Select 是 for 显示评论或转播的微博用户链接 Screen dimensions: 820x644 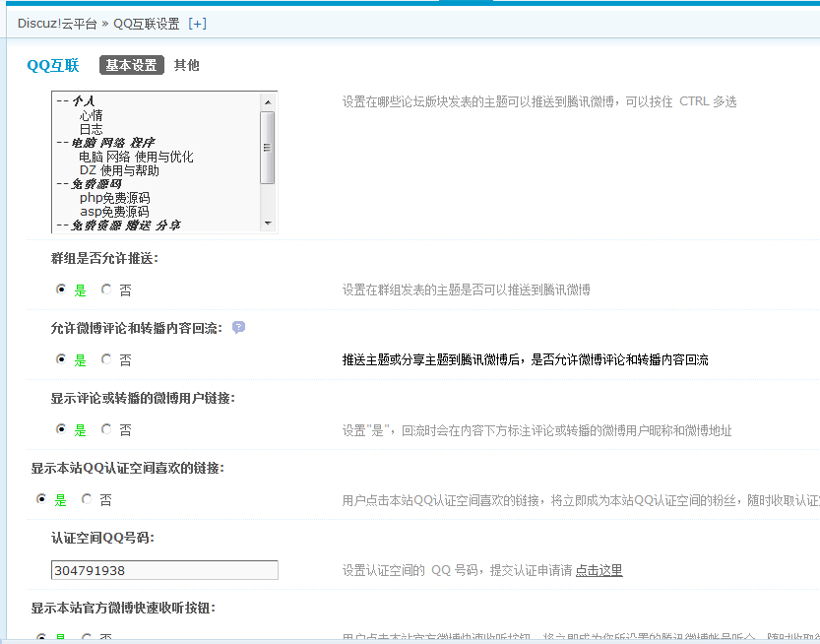click(61, 429)
